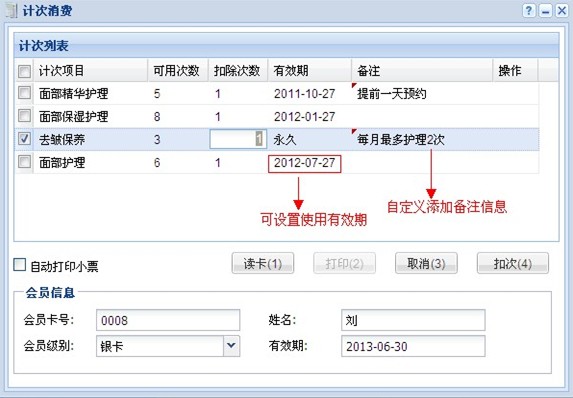Select the 面部护理 item name
Viewport: 573px width, 398px height.
point(62,162)
